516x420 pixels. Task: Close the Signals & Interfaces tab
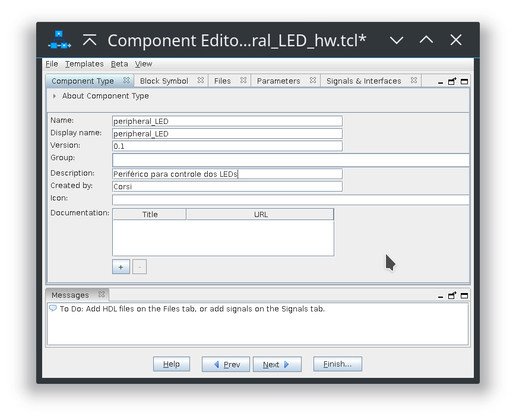[414, 80]
